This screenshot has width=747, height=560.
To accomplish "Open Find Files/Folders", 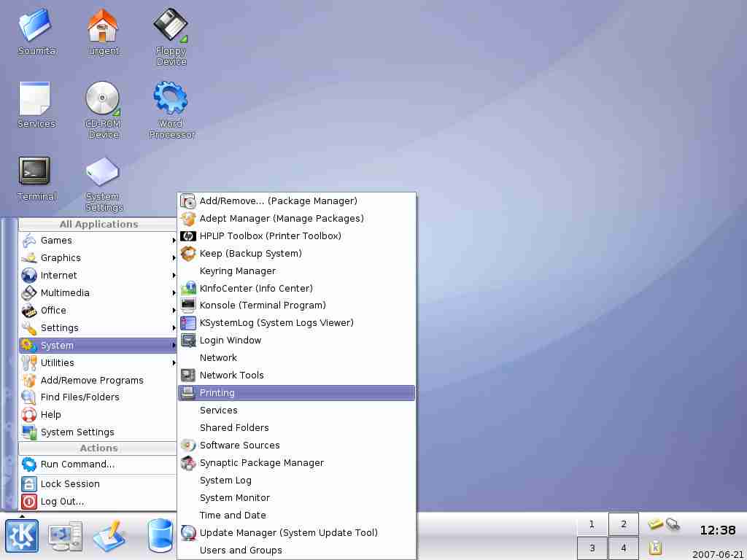I will [98, 397].
